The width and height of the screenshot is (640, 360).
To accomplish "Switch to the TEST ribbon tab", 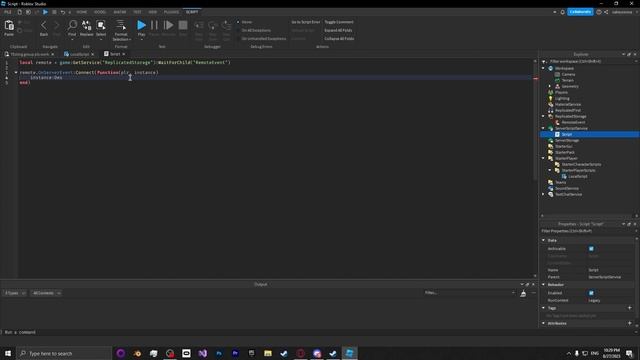I will [137, 12].
